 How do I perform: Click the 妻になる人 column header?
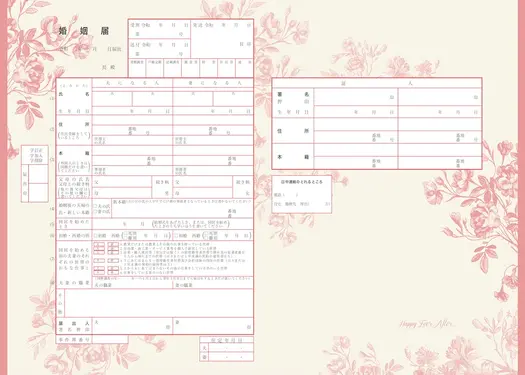pyautogui.click(x=213, y=83)
